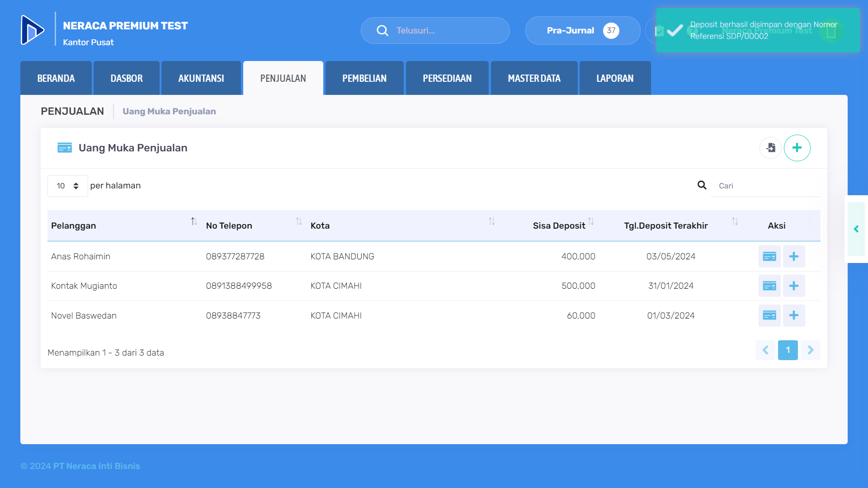Focus the Telusuri search field
The image size is (868, 488).
tap(435, 30)
